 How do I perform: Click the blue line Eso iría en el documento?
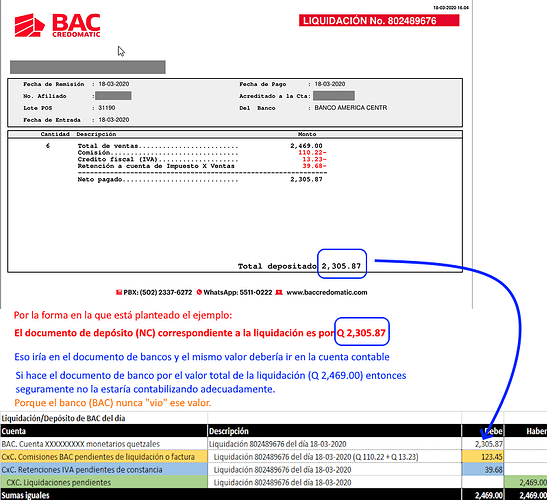coord(202,357)
